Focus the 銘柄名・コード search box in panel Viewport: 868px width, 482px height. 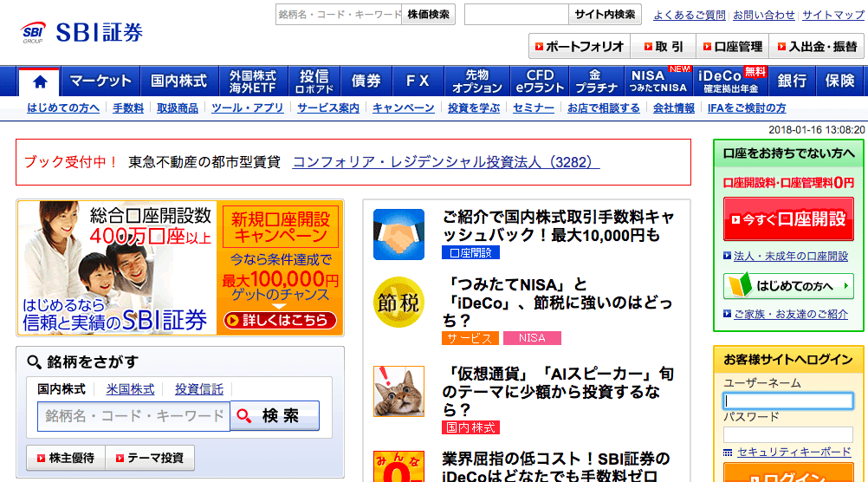pos(133,416)
